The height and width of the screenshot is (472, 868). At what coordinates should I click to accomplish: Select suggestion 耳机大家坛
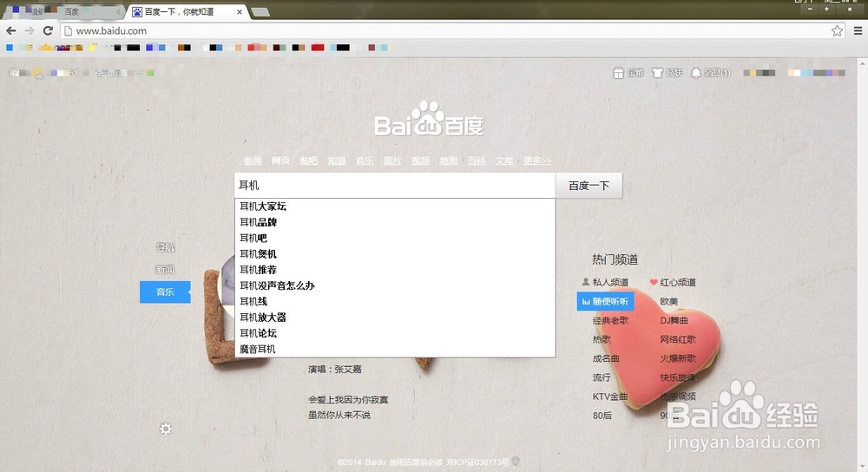tap(395, 206)
